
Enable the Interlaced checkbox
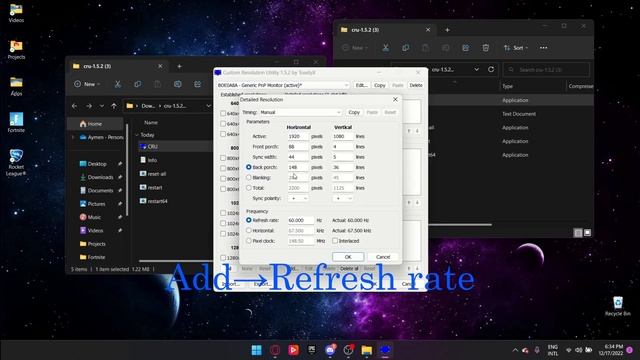click(335, 241)
